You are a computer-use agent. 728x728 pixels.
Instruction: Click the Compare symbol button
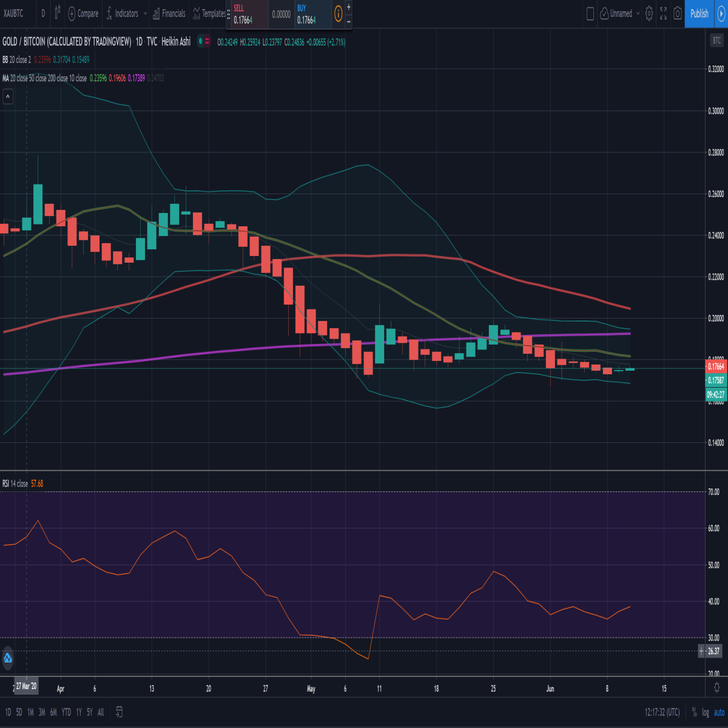click(84, 13)
